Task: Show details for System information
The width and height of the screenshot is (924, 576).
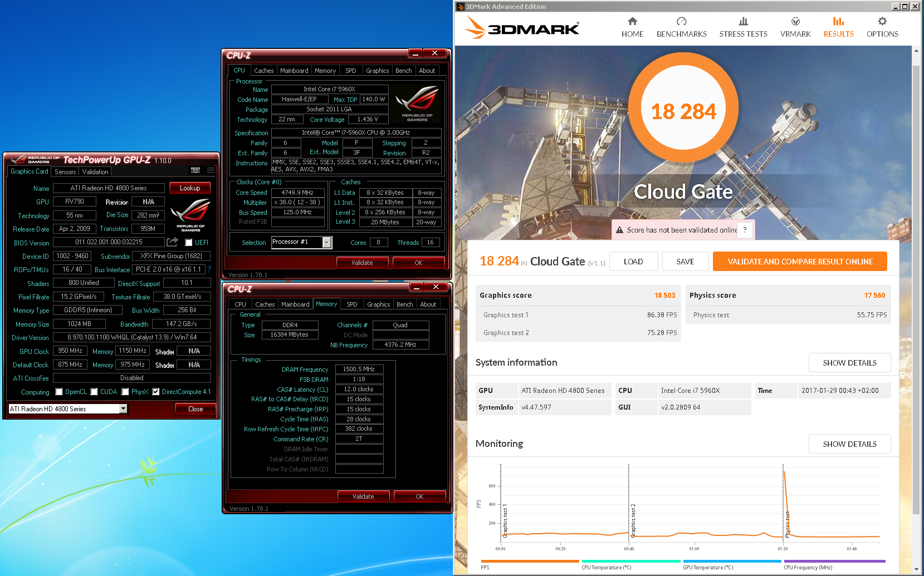Action: coord(849,363)
